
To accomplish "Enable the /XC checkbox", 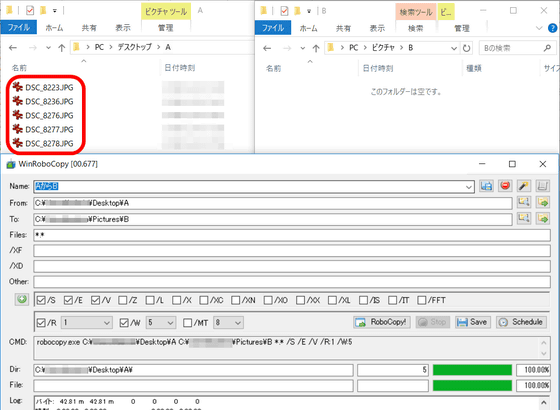I will [x=204, y=300].
